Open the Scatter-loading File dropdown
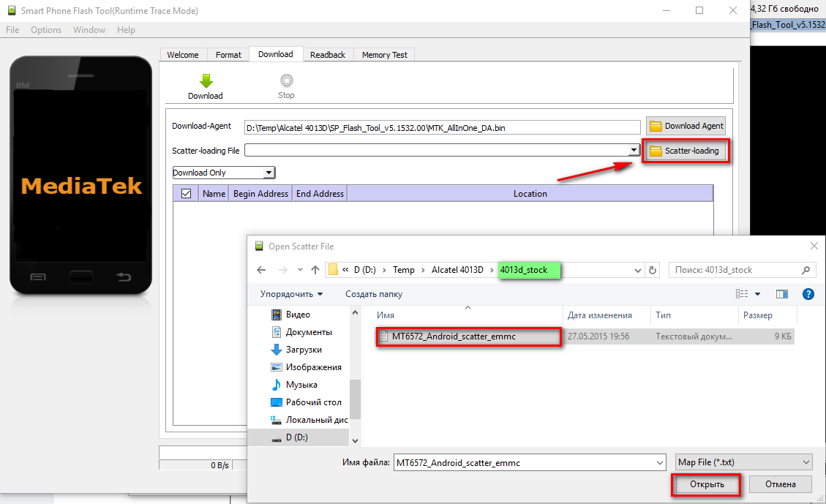This screenshot has height=504, width=826. [634, 150]
